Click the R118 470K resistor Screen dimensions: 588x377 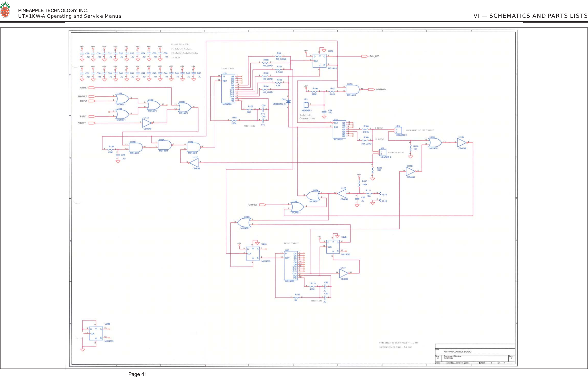click(312, 286)
